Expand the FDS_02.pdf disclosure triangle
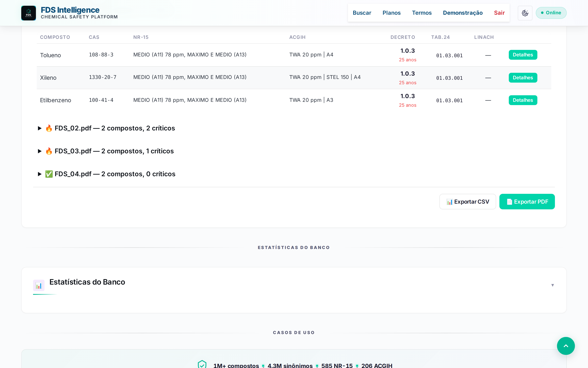 pos(40,128)
